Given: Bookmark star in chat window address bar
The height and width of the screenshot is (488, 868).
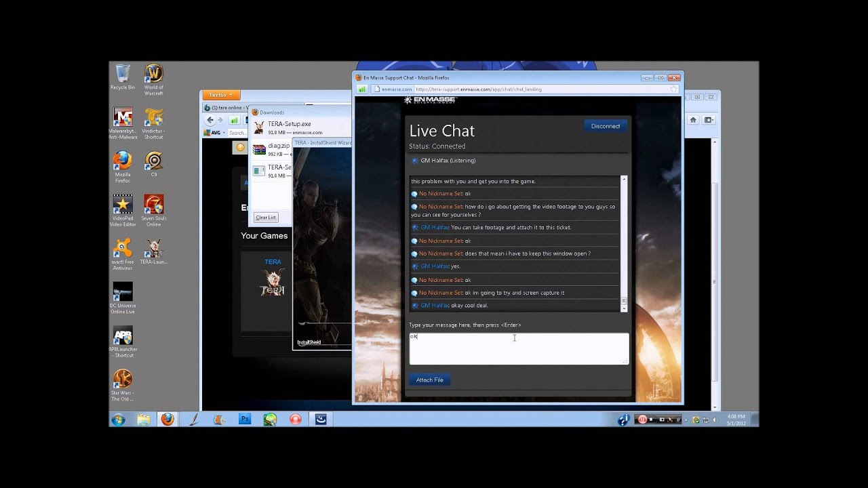Looking at the screenshot, I should (673, 89).
